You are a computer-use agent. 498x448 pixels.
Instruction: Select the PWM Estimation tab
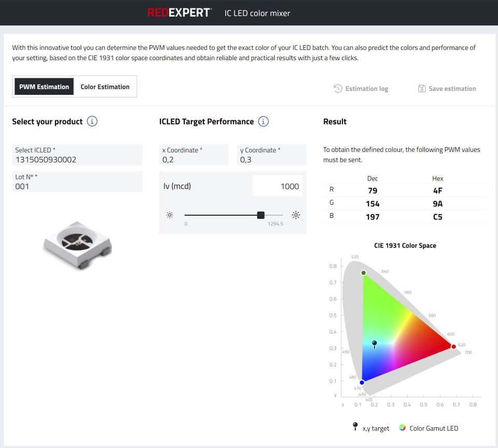pyautogui.click(x=44, y=87)
